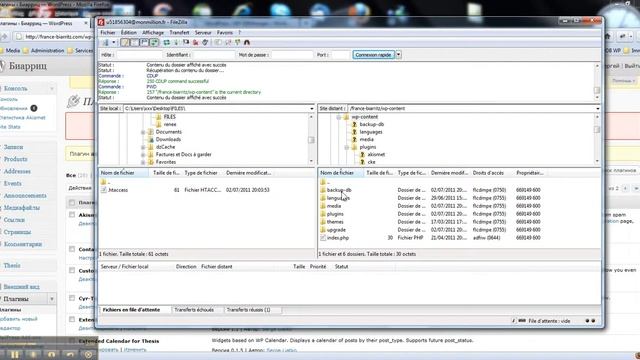The width and height of the screenshot is (640, 360).
Task: Select akismet folder in remote tree
Action: pos(376,155)
